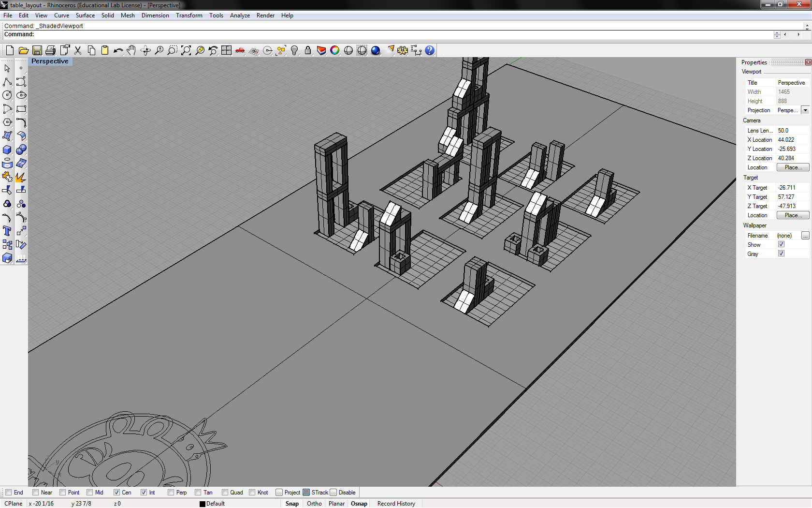This screenshot has height=508, width=812.
Task: Uncheck the Cen osnap checkbox
Action: (116, 493)
